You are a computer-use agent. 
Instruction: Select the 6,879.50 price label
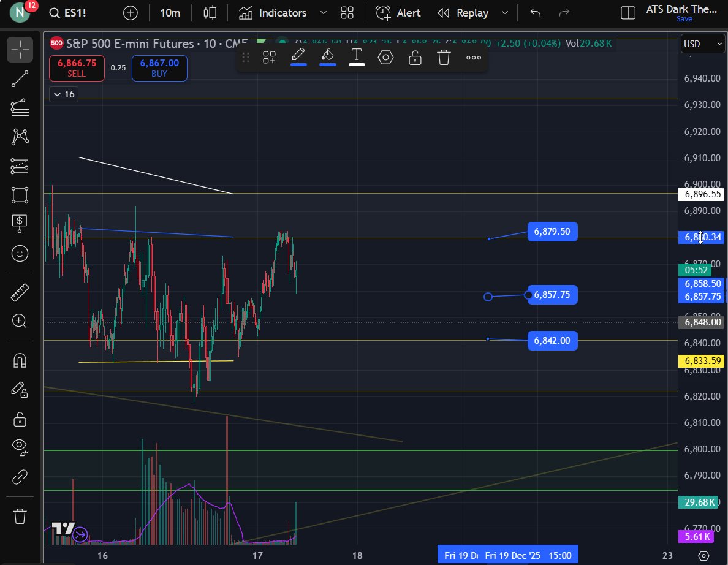click(x=553, y=231)
